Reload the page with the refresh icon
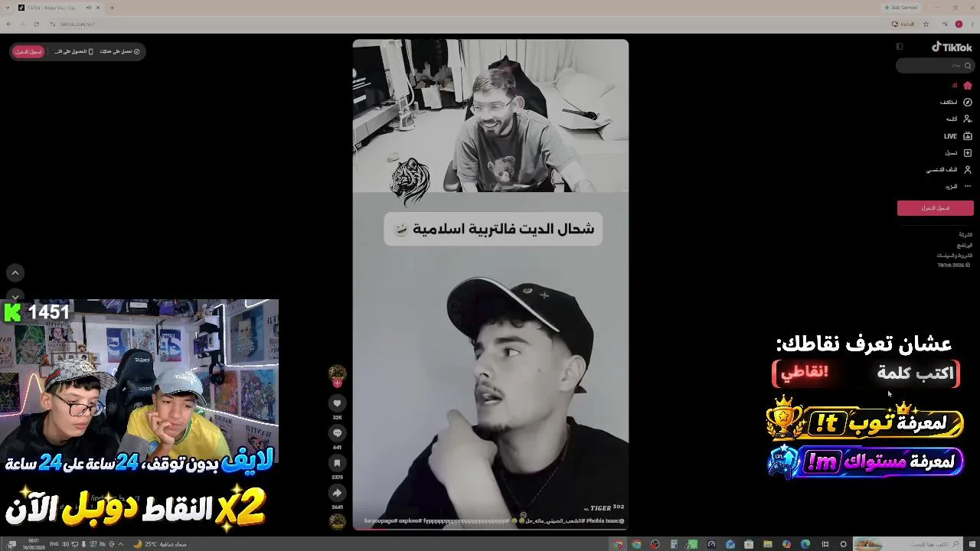Screen dimensions: 980x551 pyautogui.click(x=36, y=24)
